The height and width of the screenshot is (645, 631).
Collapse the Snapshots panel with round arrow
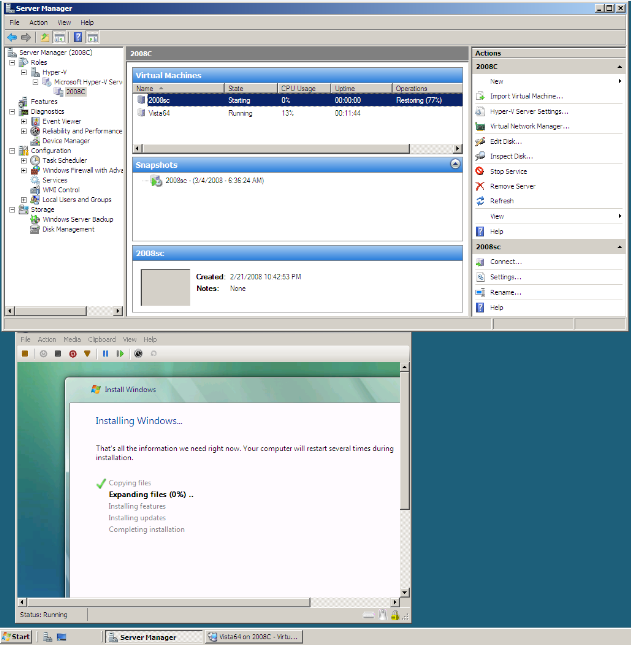point(455,164)
